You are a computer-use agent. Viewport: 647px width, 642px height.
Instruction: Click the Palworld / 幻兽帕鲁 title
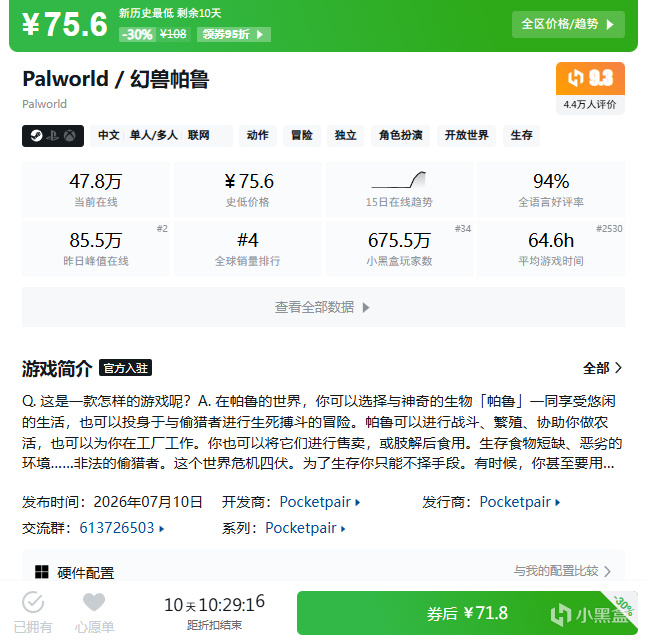coord(116,79)
